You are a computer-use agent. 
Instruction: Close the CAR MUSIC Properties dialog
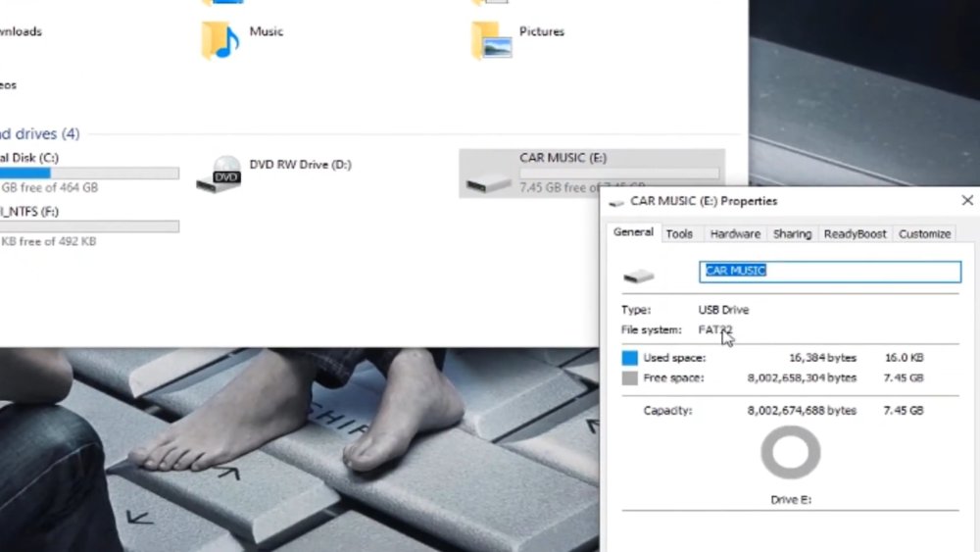point(967,201)
